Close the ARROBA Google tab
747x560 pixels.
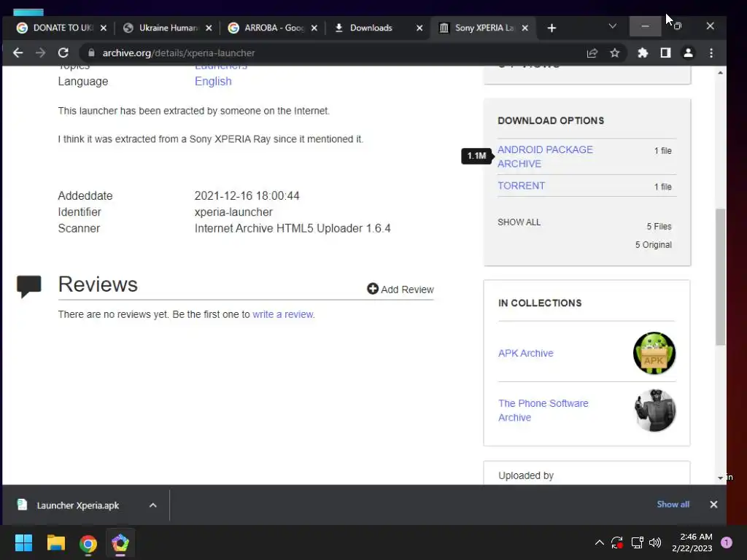[314, 28]
